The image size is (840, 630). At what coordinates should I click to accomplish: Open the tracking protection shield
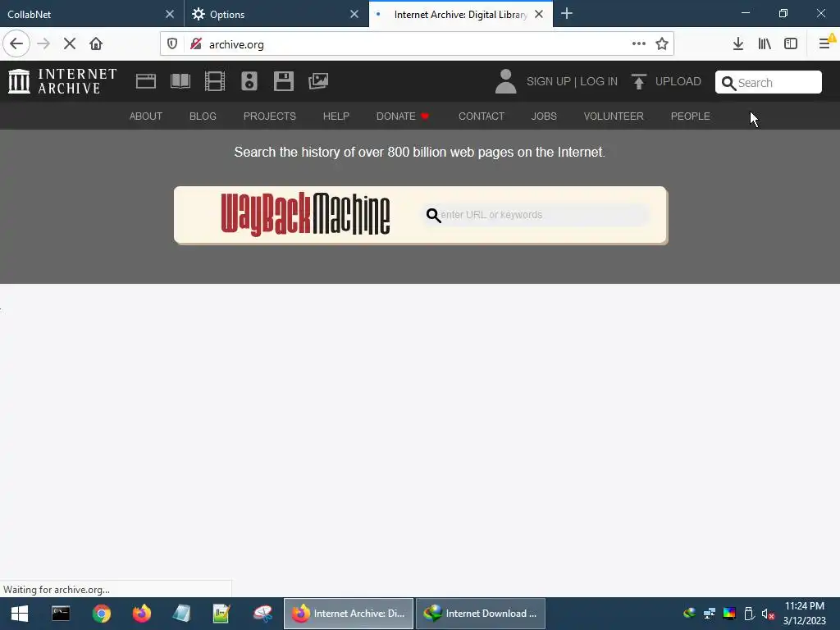click(172, 44)
